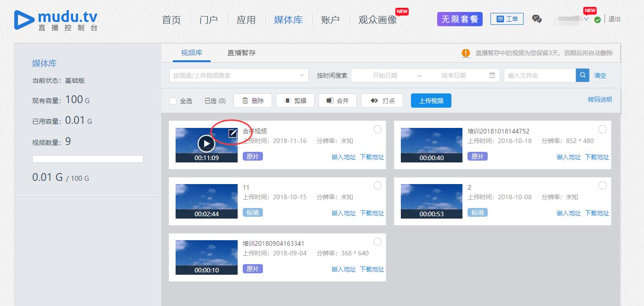This screenshot has height=306, width=644.
Task: Click the 原片 tag on 培训20181018144752
Action: click(478, 156)
